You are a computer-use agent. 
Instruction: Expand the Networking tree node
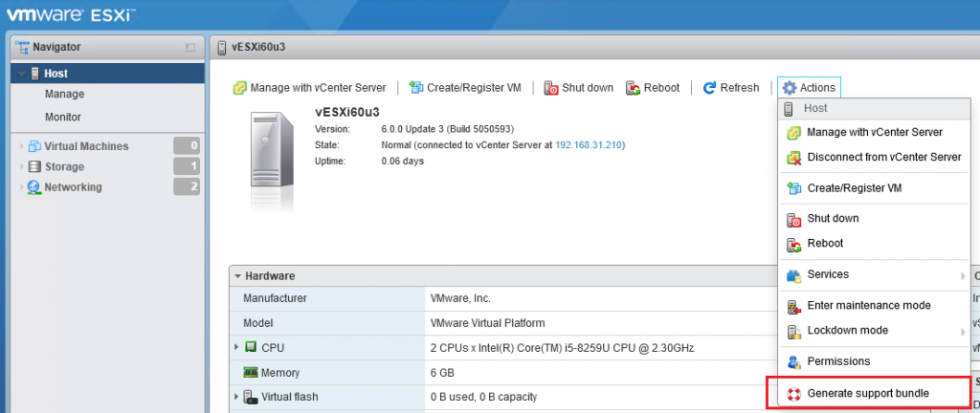(22, 187)
